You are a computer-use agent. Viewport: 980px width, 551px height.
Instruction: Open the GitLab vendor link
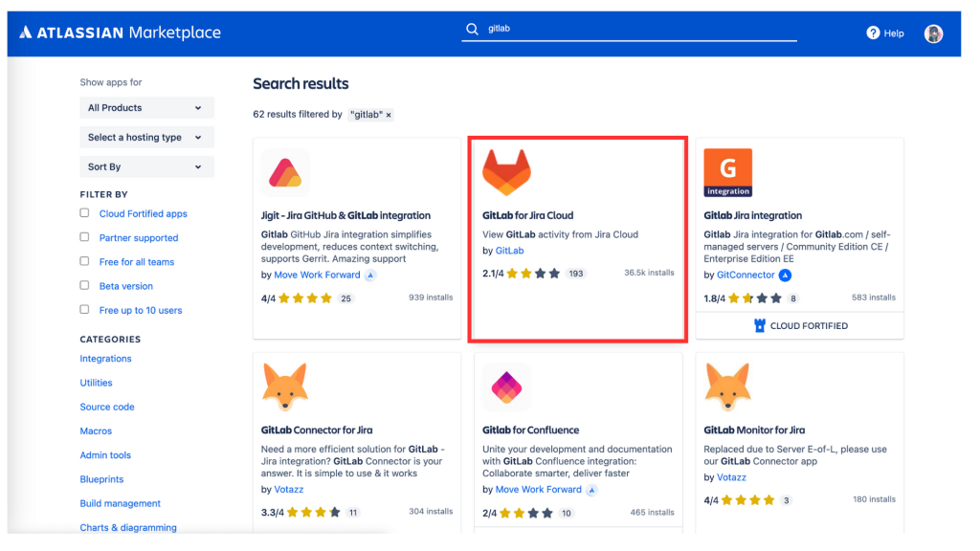click(509, 251)
